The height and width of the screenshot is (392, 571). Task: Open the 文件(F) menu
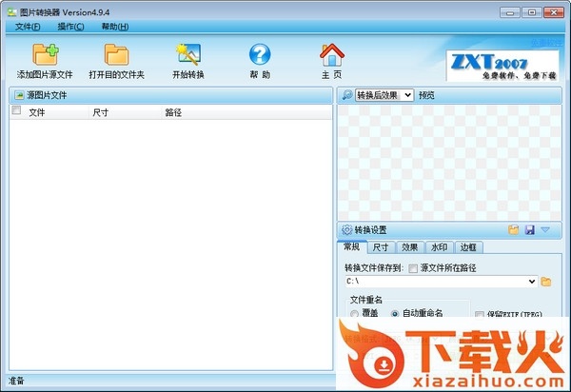coord(28,27)
